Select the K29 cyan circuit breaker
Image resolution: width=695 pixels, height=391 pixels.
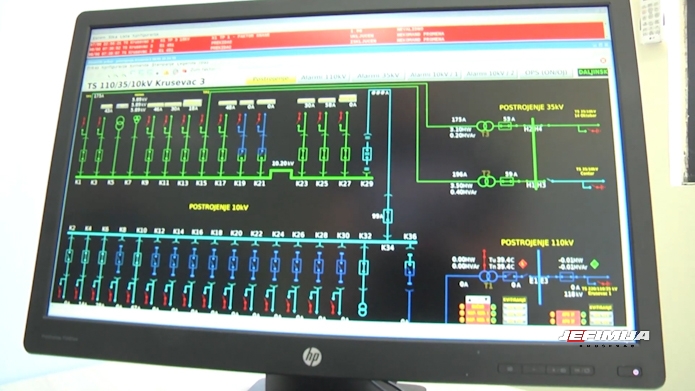click(x=367, y=154)
